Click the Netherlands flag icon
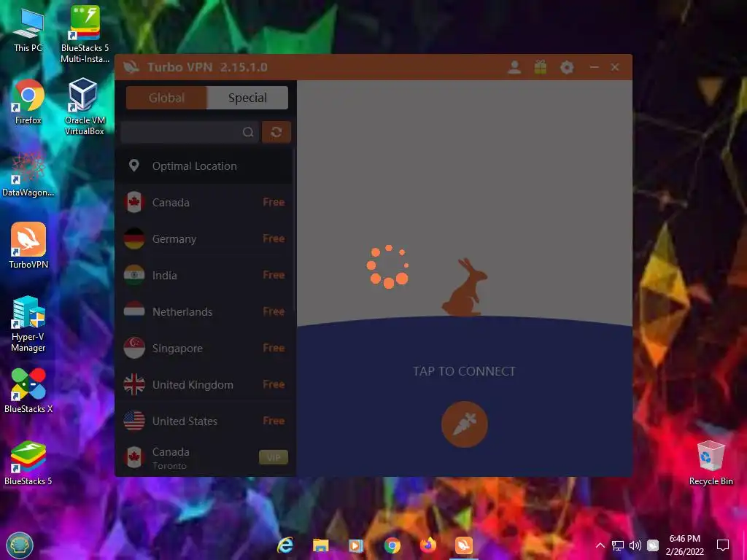747x560 pixels. [x=134, y=311]
